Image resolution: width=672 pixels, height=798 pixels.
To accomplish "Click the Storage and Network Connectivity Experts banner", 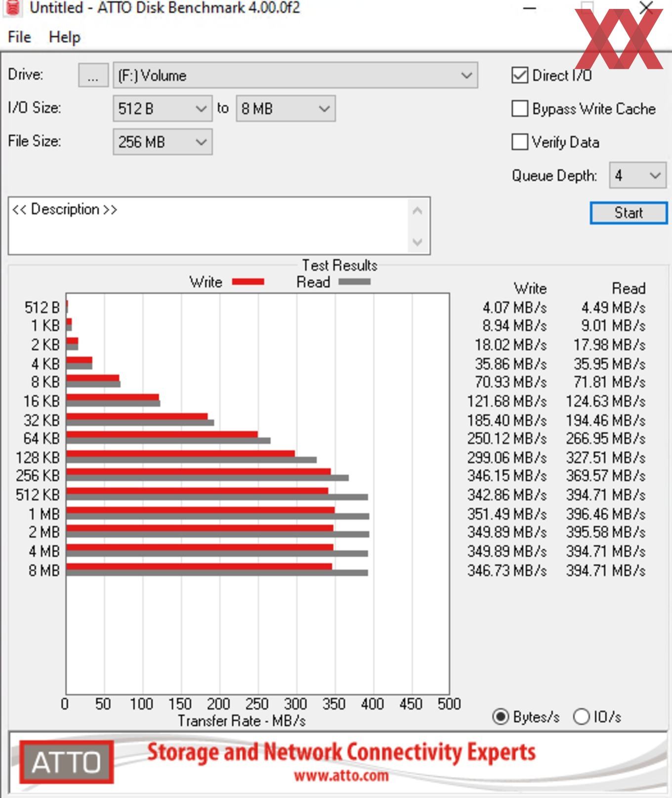I will [341, 752].
